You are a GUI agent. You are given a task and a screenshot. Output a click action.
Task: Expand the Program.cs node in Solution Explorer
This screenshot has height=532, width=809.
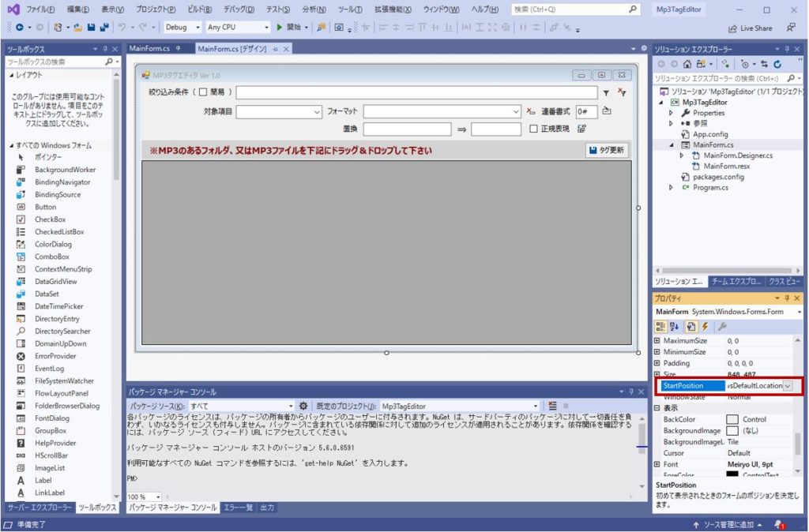(671, 188)
